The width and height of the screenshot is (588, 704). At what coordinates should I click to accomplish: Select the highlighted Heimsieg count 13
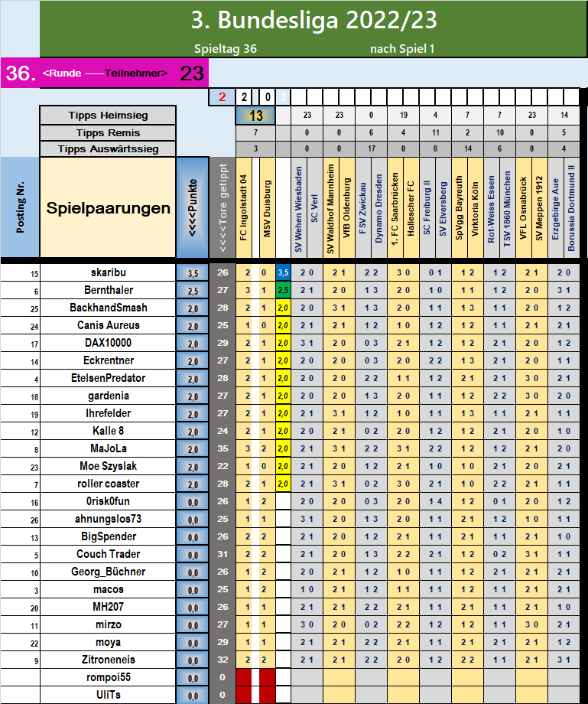pyautogui.click(x=255, y=116)
